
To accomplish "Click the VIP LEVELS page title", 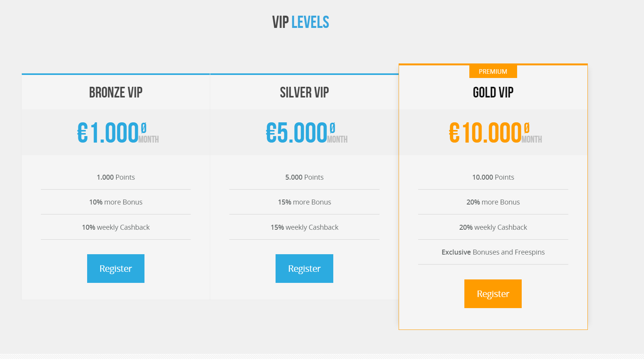I will (x=300, y=22).
